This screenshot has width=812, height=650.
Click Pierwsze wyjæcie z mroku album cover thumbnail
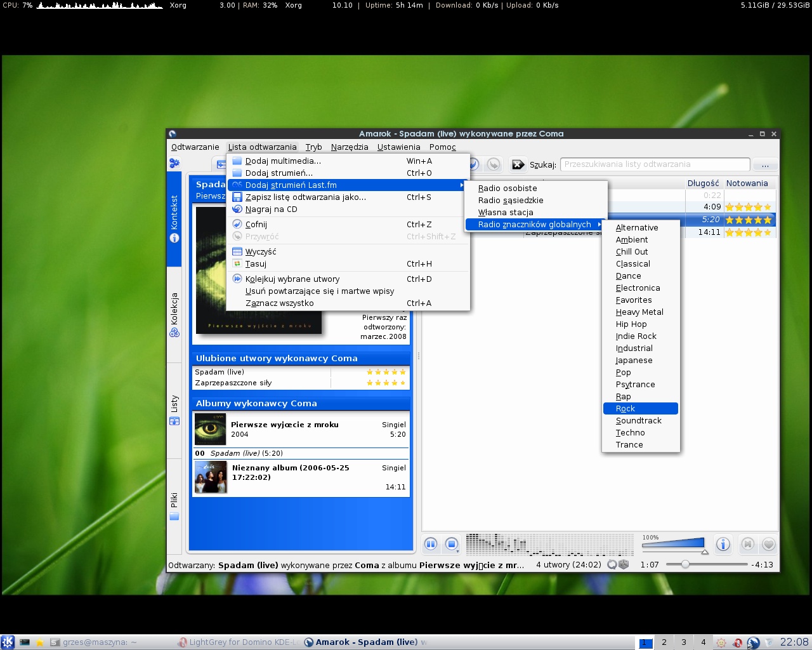click(210, 429)
